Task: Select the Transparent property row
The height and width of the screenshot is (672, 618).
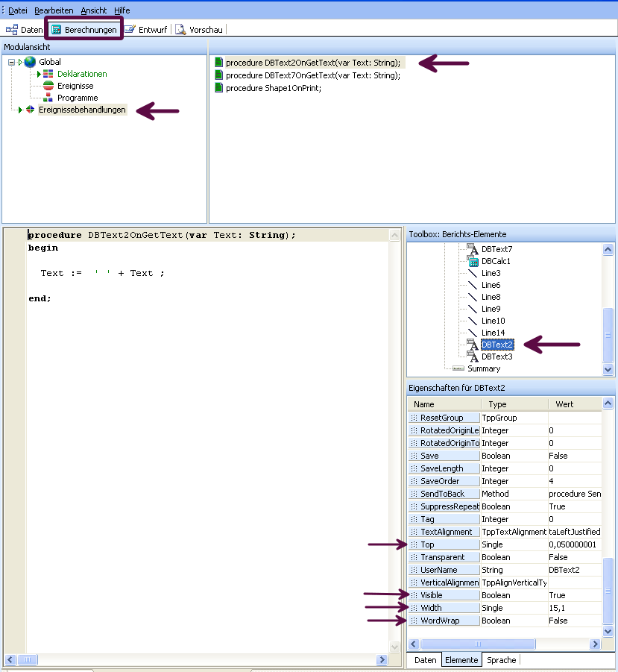Action: (x=505, y=558)
